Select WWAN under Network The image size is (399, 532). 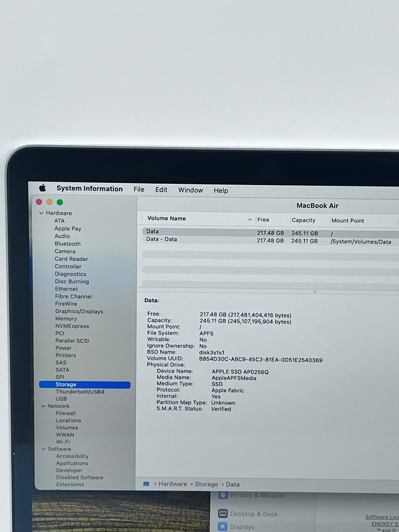65,435
